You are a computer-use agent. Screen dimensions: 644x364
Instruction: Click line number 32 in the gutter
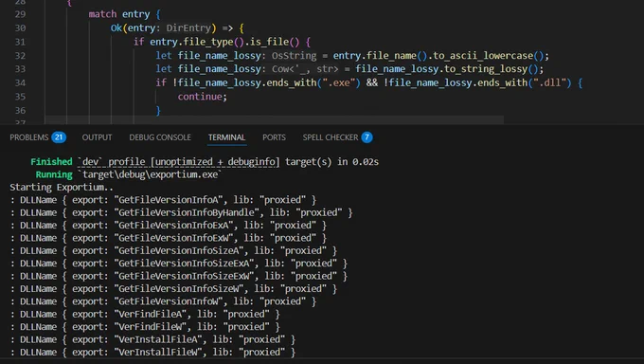tap(20, 56)
